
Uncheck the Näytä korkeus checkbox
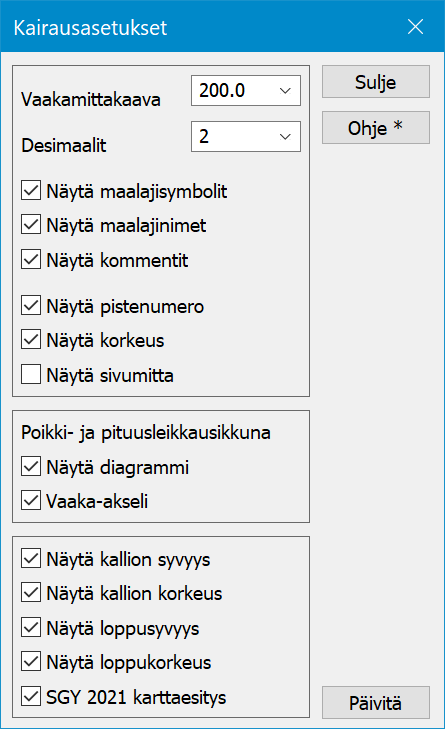tap(31, 341)
